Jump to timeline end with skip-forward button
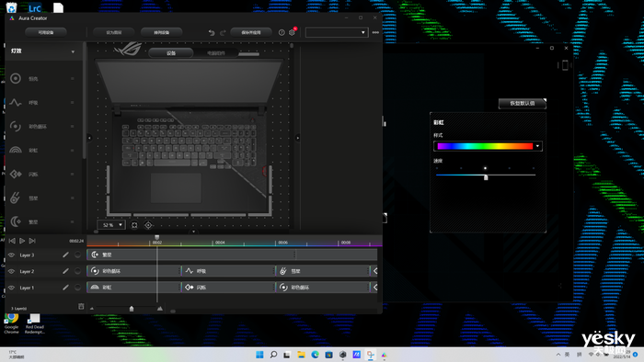 [x=32, y=241]
